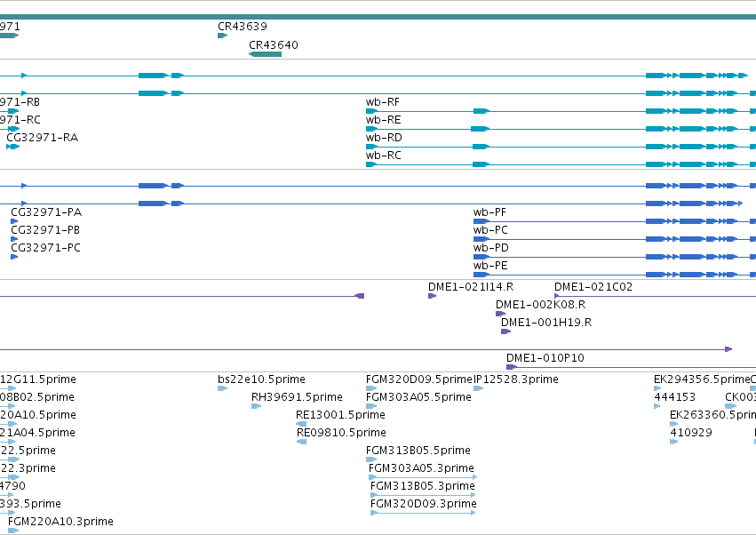Open the CG32971-PC protein label

(46, 248)
